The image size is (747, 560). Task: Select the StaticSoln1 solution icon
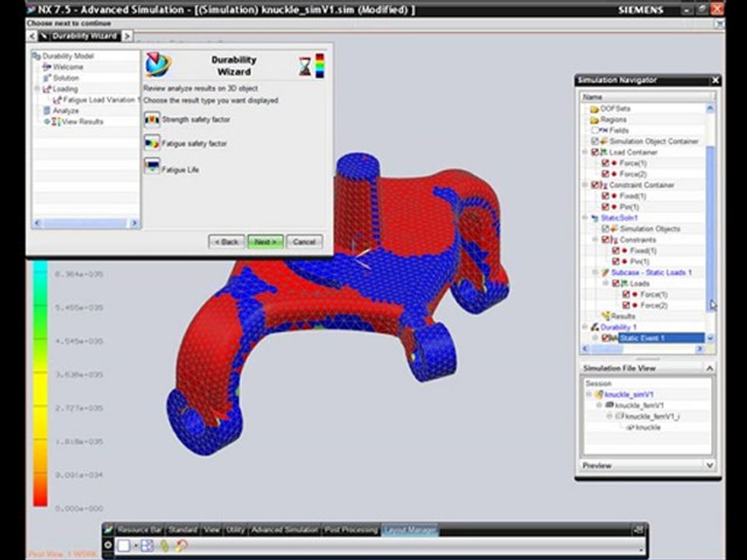click(594, 218)
